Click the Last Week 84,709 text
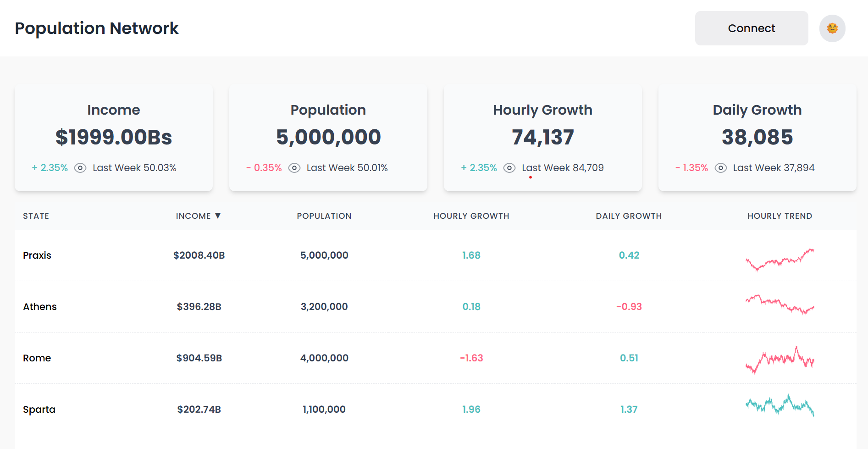 click(563, 168)
